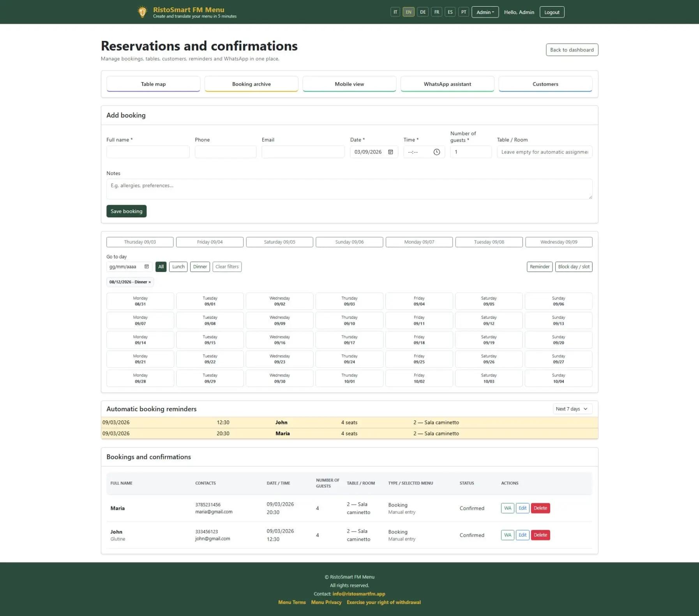
Task: Open the Table map tab
Action: (x=153, y=84)
